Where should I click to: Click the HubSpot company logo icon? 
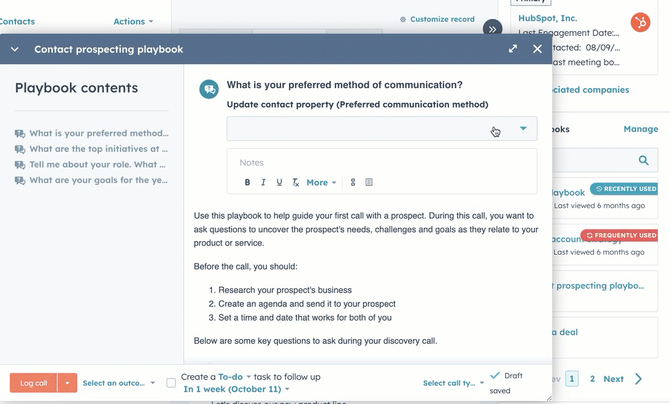(640, 22)
